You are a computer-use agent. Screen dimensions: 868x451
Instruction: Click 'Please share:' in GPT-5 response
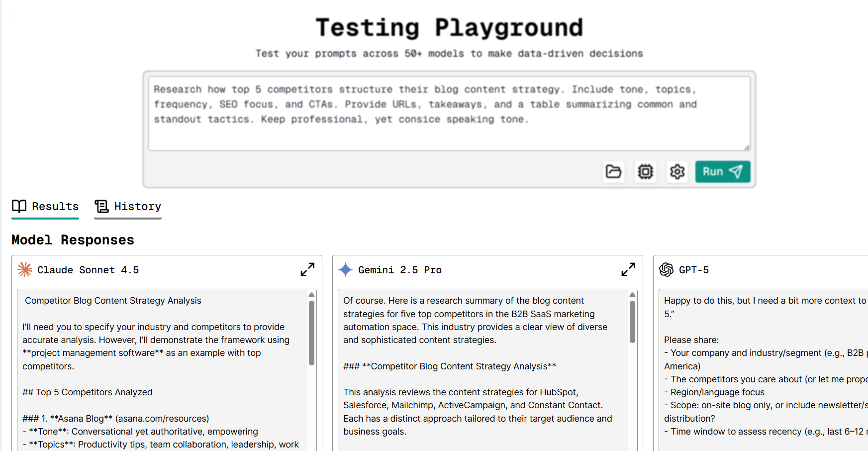pos(691,340)
